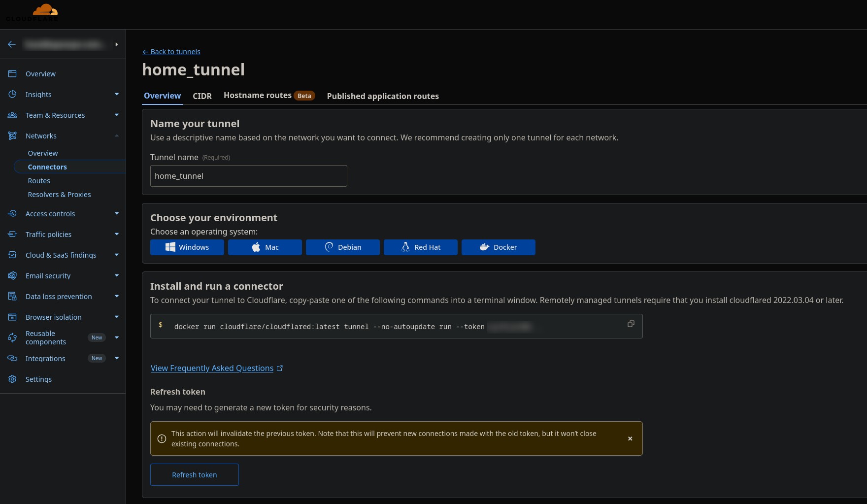
Task: Open Routes under Networks
Action: [x=39, y=181]
